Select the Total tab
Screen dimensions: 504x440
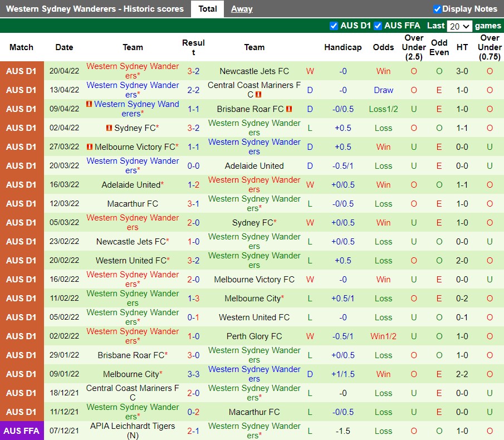point(207,8)
